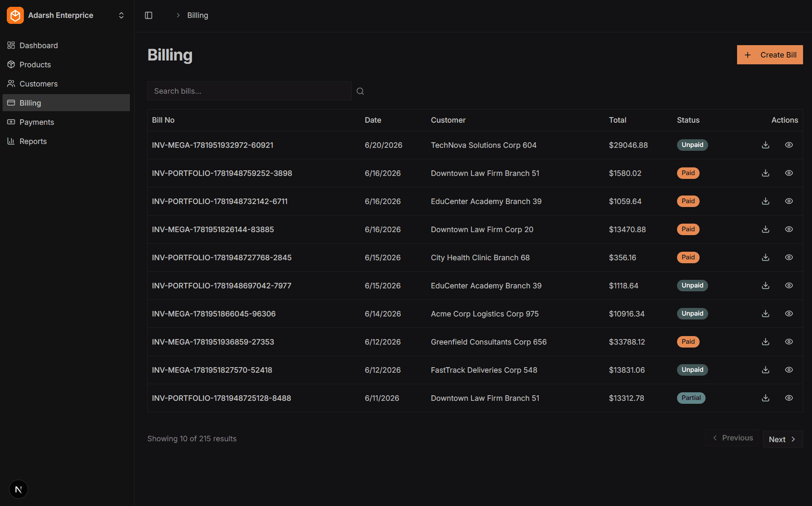
Task: Click the Paid badge for Downtown Law Firm Corp 20
Action: point(688,229)
